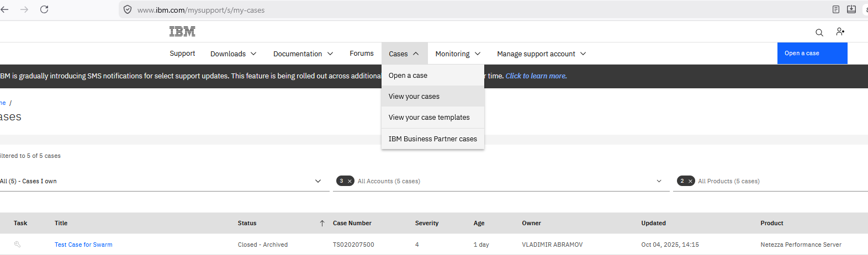Click the '1 day' age cell
This screenshot has height=255, width=868.
click(481, 245)
